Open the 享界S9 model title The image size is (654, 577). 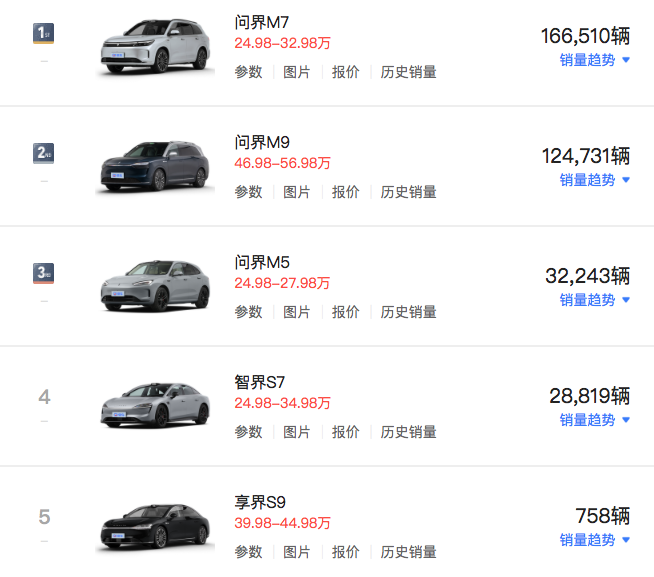pyautogui.click(x=260, y=502)
